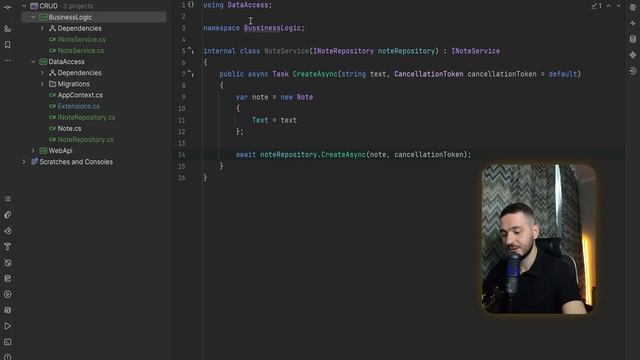
Task: Open AppContext.cs file
Action: pos(80,95)
